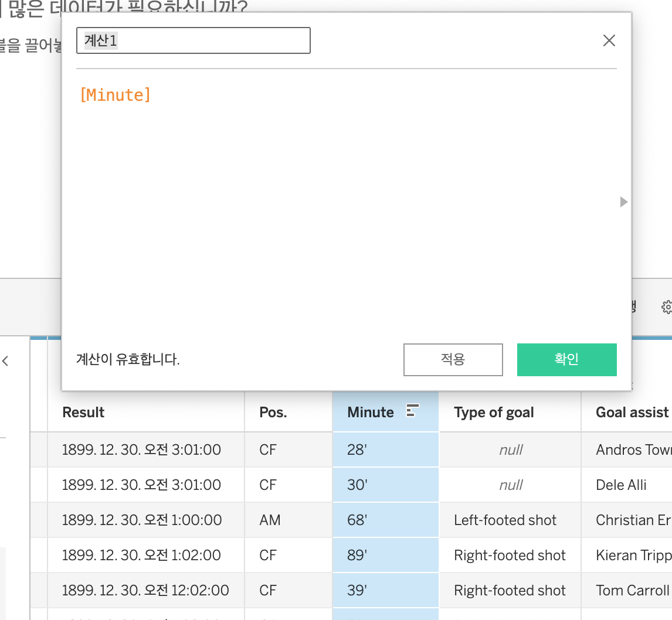Image resolution: width=672 pixels, height=620 pixels.
Task: Click the calculation name field 계산1
Action: pyautogui.click(x=193, y=40)
